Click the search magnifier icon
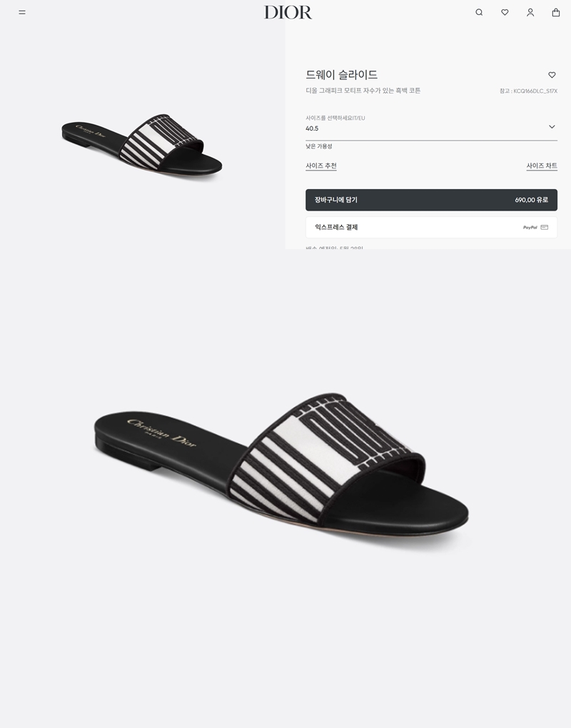Image resolution: width=571 pixels, height=728 pixels. (x=479, y=13)
